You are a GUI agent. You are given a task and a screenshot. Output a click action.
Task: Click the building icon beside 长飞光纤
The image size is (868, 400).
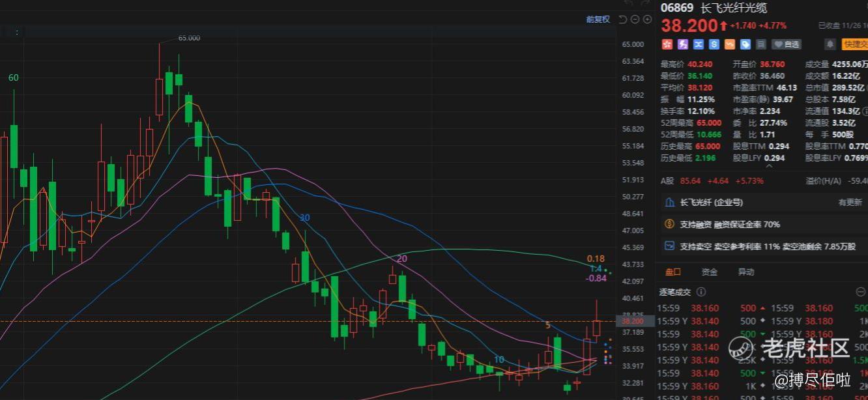point(669,203)
